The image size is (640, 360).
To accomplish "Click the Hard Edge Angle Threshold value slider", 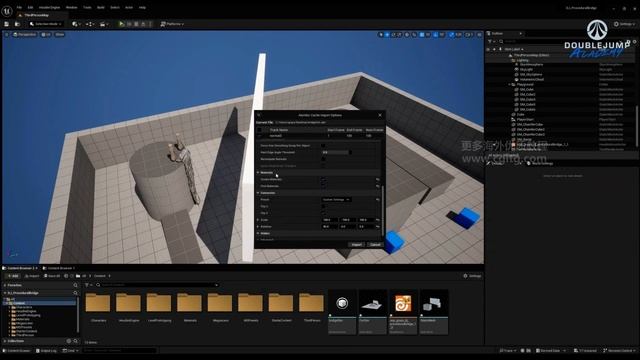I will (x=336, y=152).
